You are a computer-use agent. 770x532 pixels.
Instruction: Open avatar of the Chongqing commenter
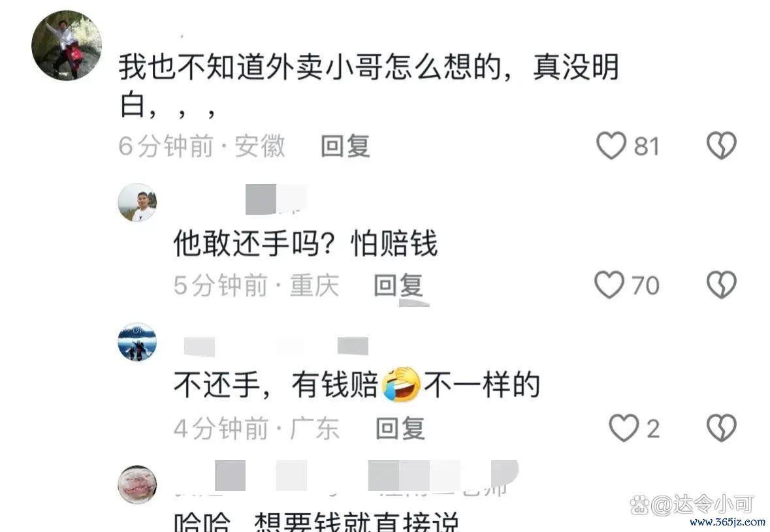pos(138,203)
